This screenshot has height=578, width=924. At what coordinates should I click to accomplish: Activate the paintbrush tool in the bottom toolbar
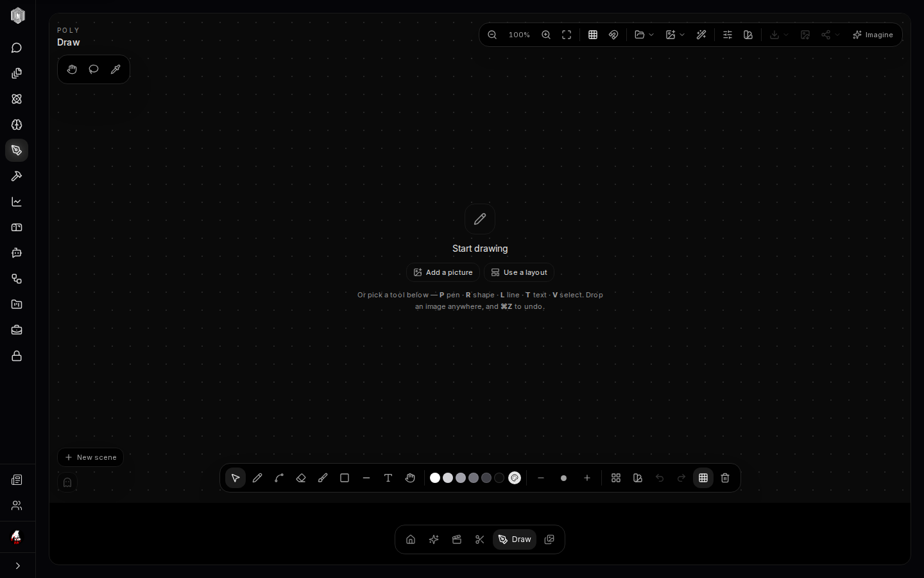(323, 478)
